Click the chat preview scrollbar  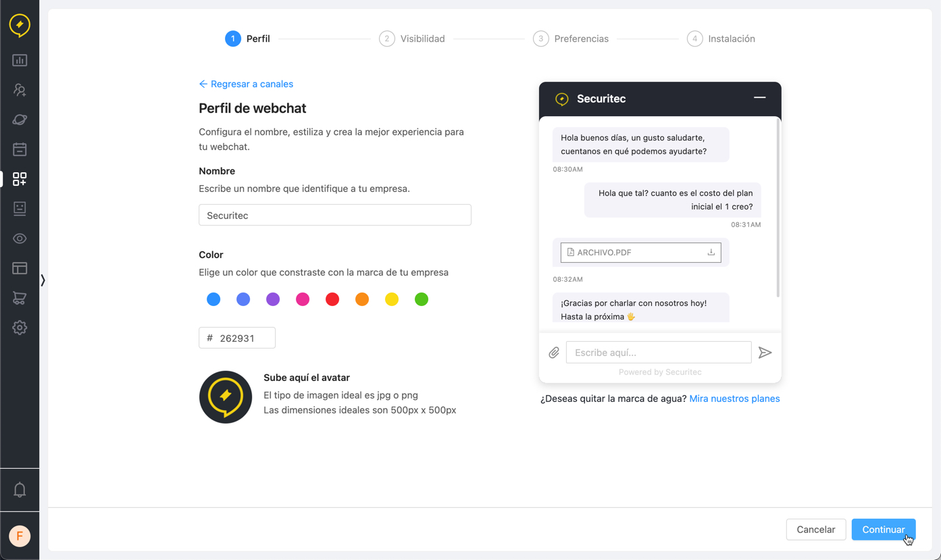(x=778, y=209)
